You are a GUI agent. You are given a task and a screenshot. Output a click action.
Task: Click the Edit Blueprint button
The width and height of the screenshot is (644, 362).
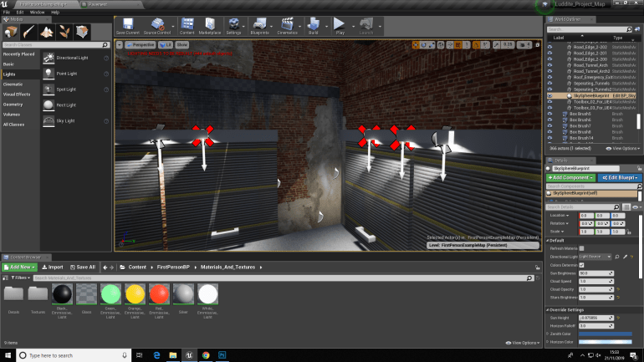620,178
